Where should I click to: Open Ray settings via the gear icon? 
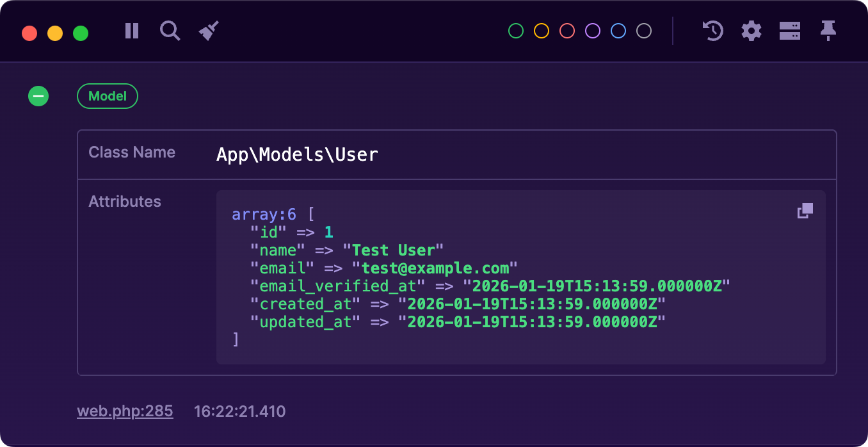pyautogui.click(x=751, y=31)
